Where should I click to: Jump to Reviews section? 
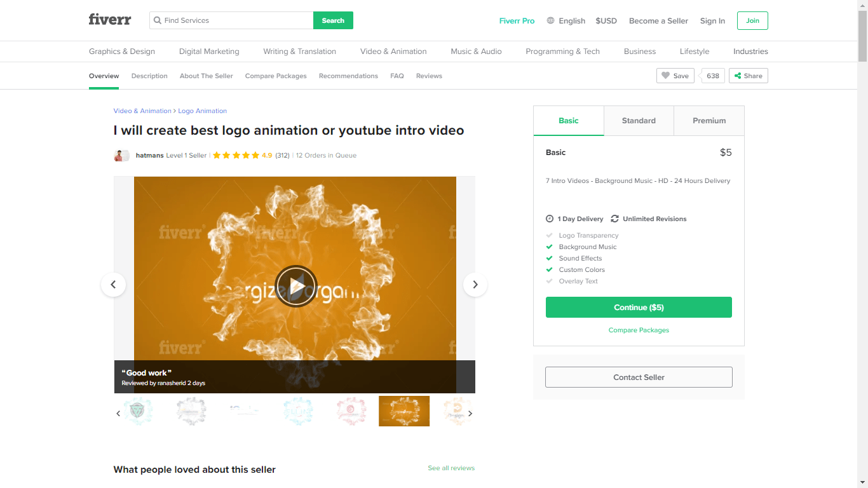pyautogui.click(x=429, y=76)
